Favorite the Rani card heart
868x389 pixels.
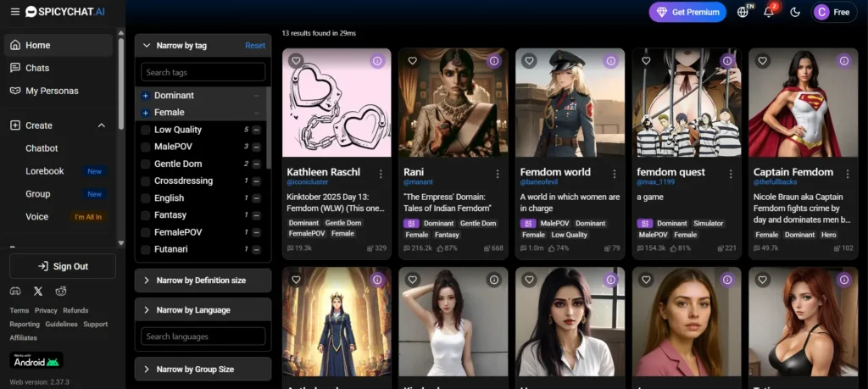pos(413,61)
